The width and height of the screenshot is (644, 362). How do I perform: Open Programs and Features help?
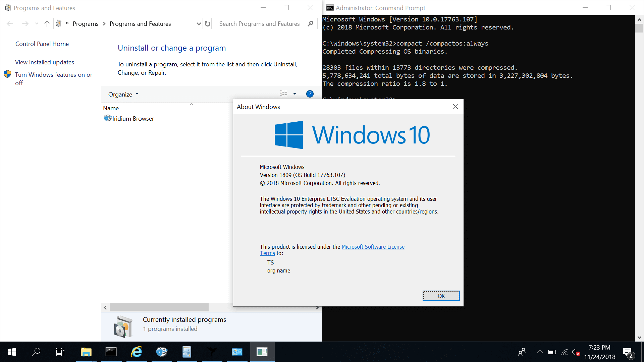[x=310, y=94]
